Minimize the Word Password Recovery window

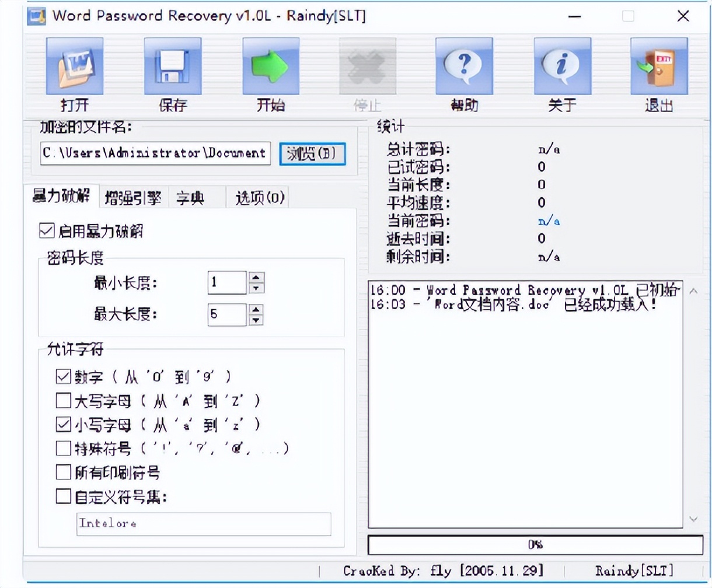(575, 16)
